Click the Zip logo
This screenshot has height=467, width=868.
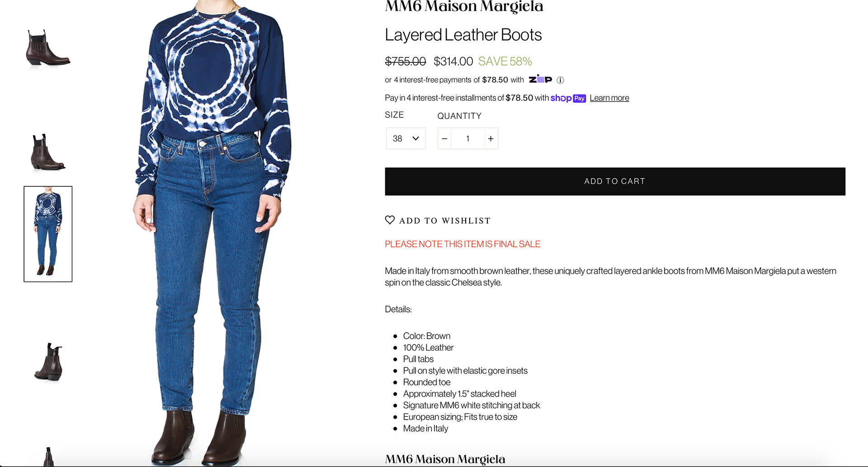coord(540,79)
